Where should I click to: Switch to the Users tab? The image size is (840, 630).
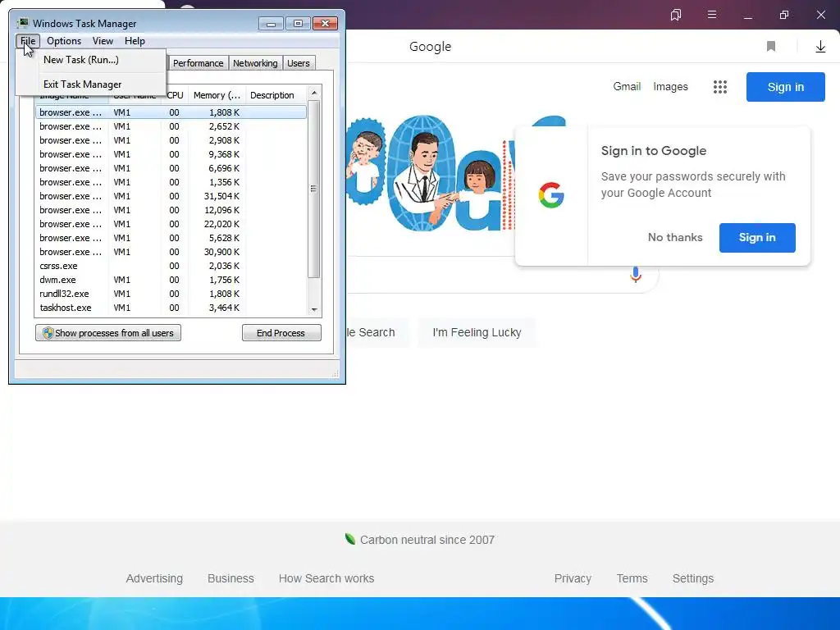[299, 63]
